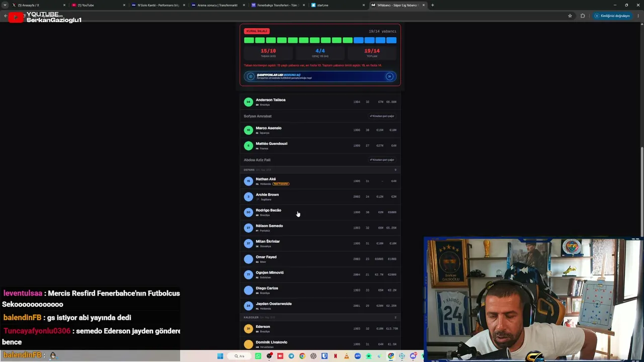The image size is (644, 362).
Task: Open the Şampiyonlar Ligi modunu aç banner
Action: click(320, 76)
